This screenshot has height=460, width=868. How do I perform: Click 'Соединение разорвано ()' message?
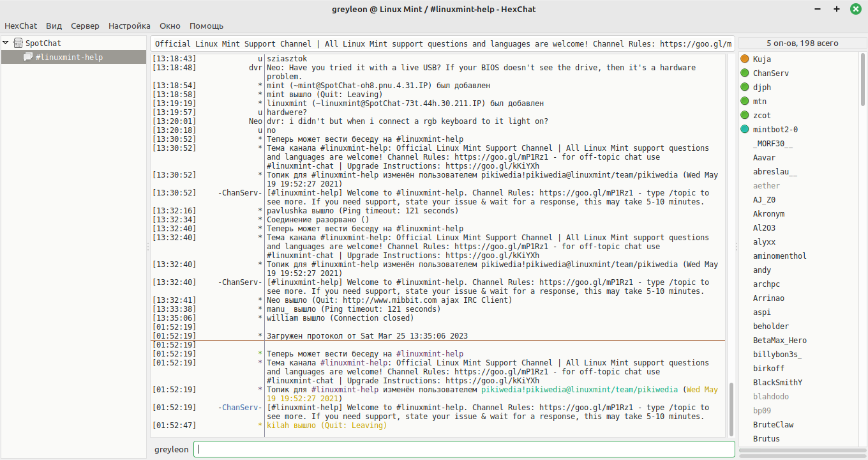click(318, 219)
